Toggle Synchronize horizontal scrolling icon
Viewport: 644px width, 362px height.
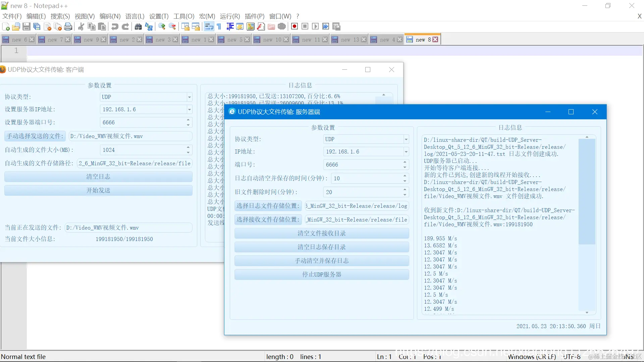(196, 26)
